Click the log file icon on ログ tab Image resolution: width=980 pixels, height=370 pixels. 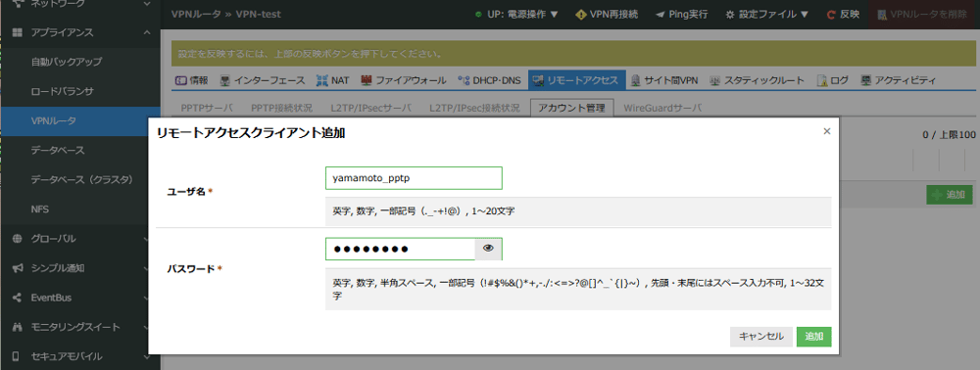[x=822, y=80]
